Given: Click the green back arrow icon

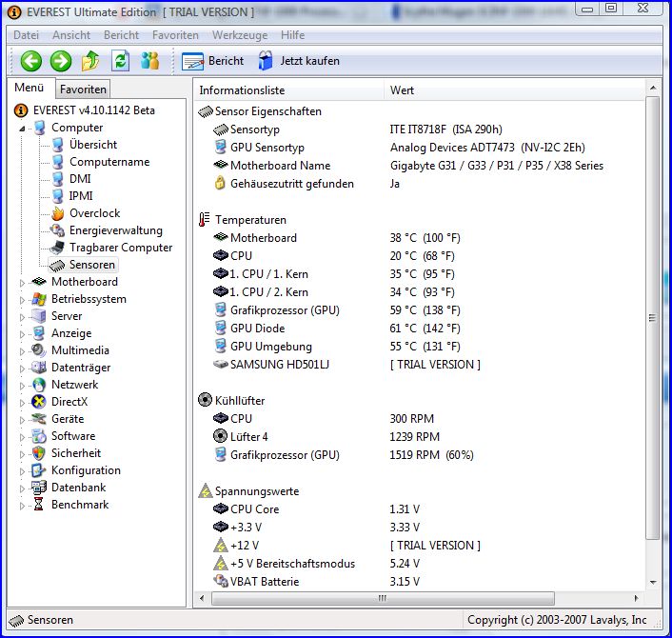Looking at the screenshot, I should [x=30, y=61].
